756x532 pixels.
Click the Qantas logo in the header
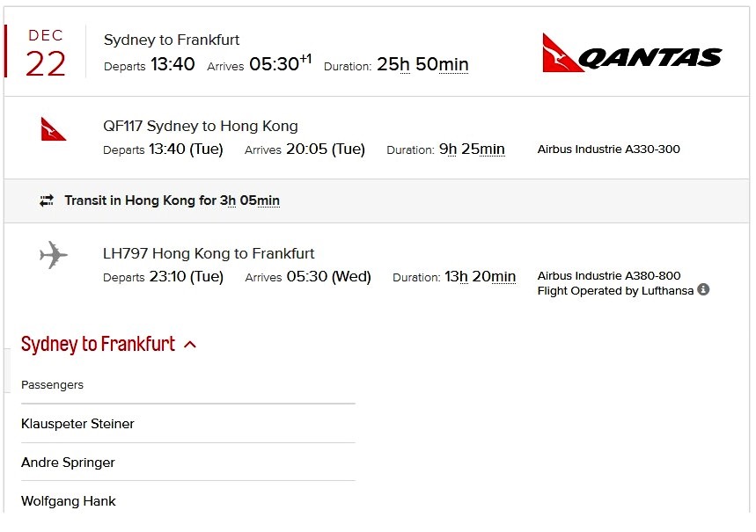click(632, 53)
